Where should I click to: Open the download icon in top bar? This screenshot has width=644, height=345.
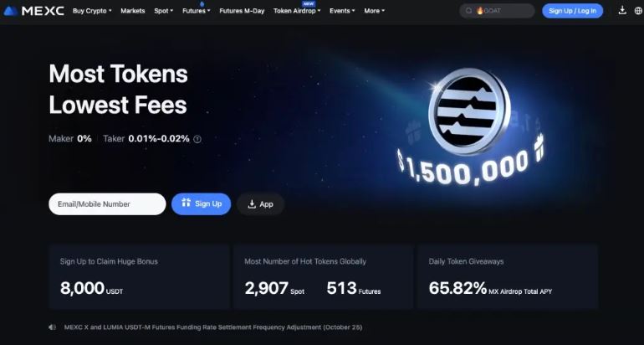622,11
